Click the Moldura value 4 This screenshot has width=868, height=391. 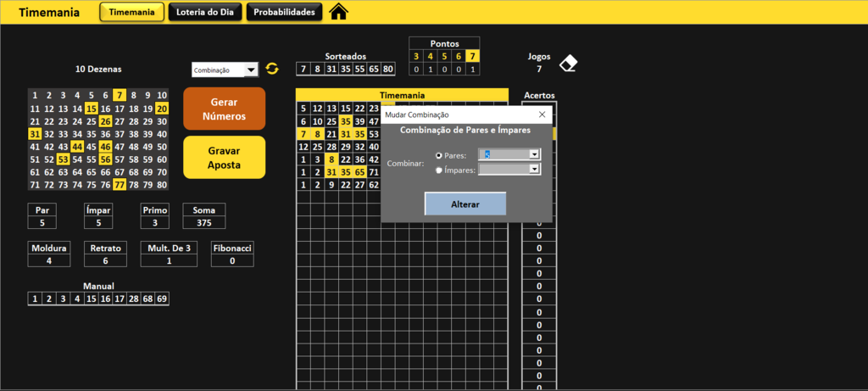48,260
